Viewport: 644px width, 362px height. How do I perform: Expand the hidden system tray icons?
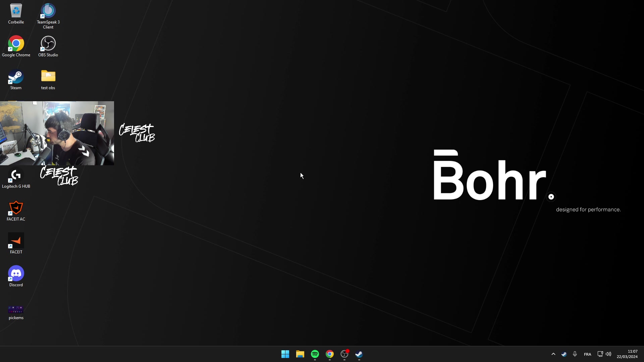[x=553, y=354]
